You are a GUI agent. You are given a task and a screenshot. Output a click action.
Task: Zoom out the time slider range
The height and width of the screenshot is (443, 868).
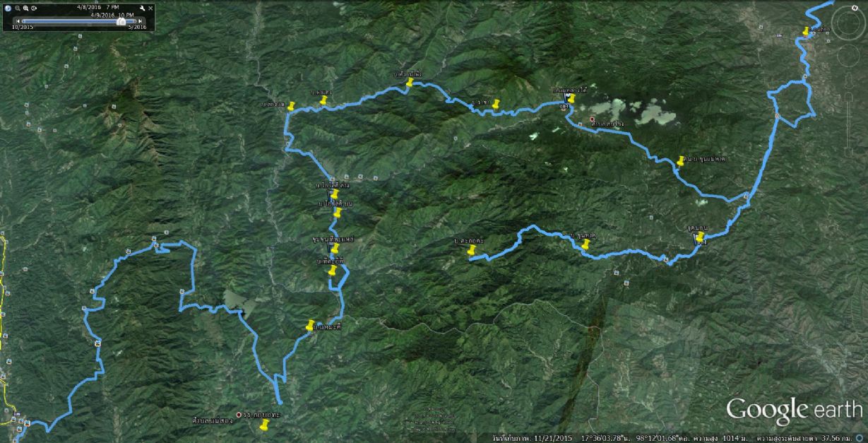tap(17, 8)
